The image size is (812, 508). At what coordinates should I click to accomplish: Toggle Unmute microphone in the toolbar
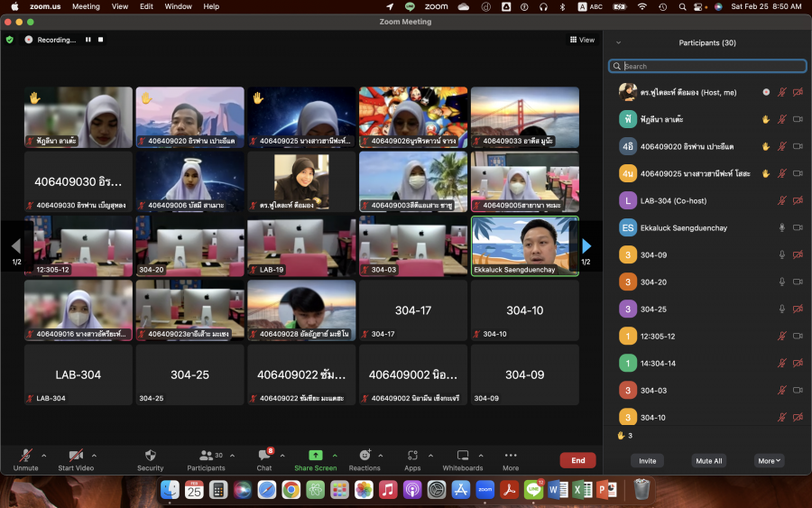tap(25, 457)
